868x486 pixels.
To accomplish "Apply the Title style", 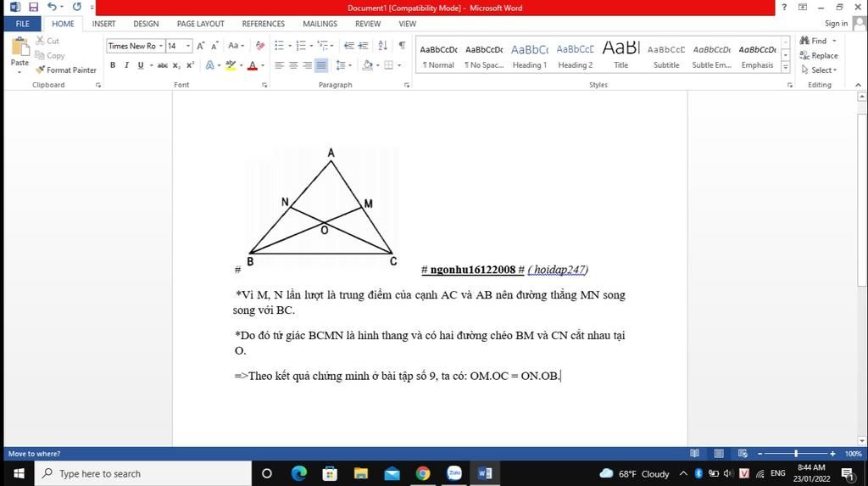I will coord(620,55).
